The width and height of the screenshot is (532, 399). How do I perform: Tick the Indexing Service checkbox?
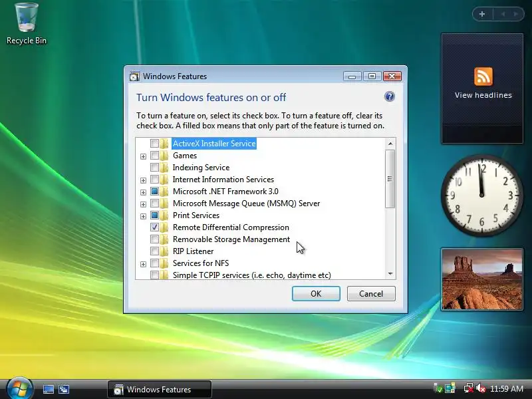154,168
